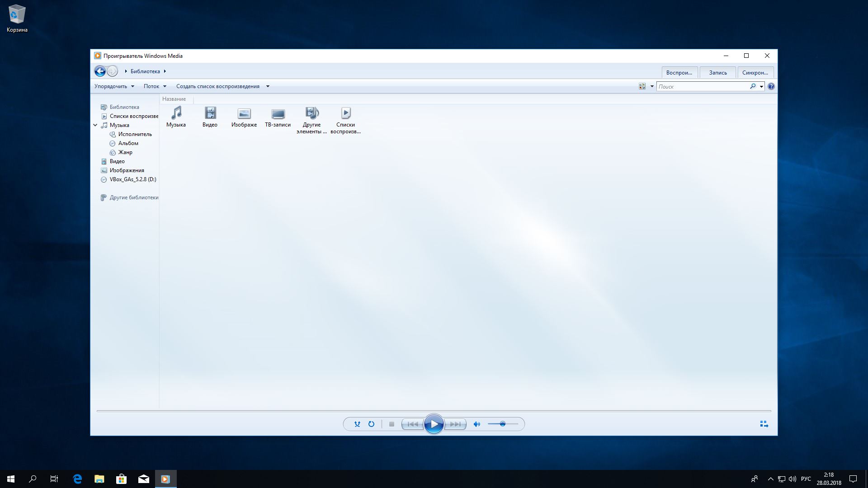Click Создать список воспроизведения button
The height and width of the screenshot is (488, 868).
pyautogui.click(x=217, y=86)
